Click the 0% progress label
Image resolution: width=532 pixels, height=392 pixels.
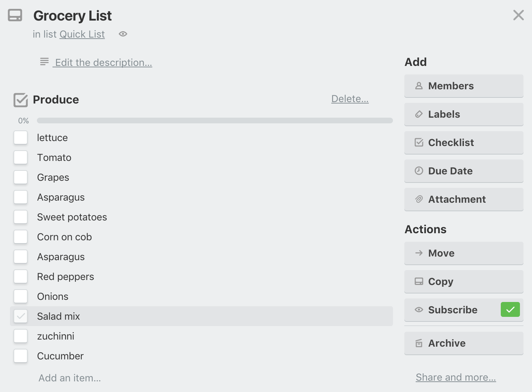23,121
